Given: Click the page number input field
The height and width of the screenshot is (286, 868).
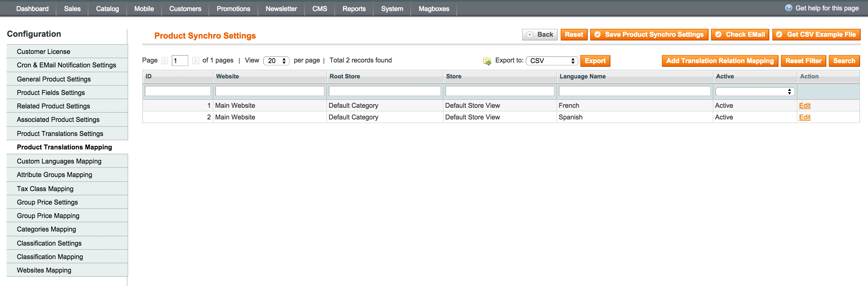Looking at the screenshot, I should pos(180,61).
